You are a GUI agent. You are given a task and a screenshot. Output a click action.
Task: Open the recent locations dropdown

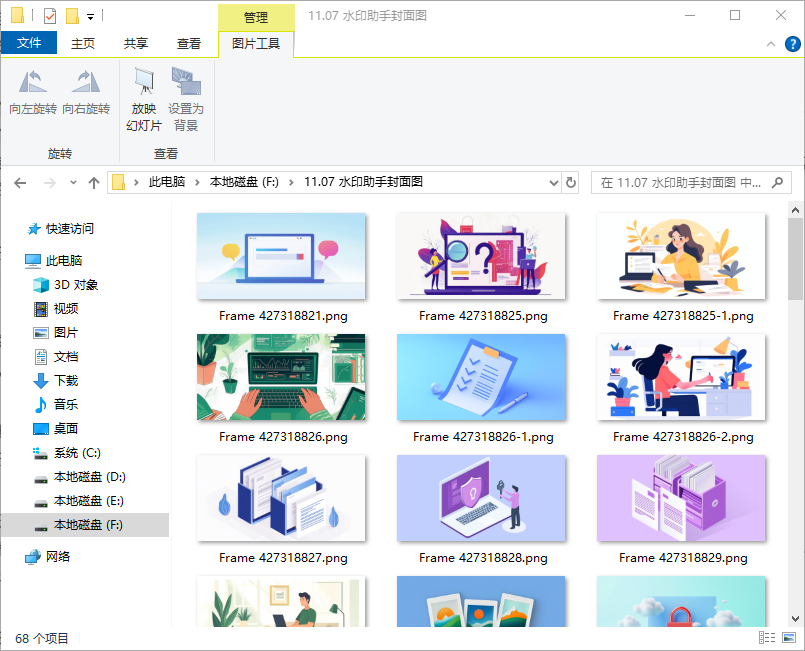tap(73, 183)
